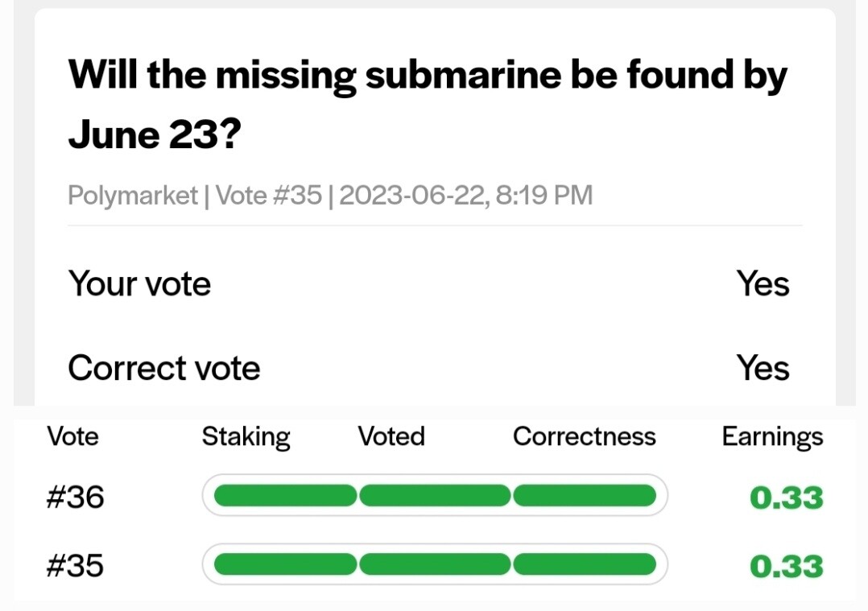Click the Voted column header
This screenshot has width=868, height=611.
[x=391, y=436]
